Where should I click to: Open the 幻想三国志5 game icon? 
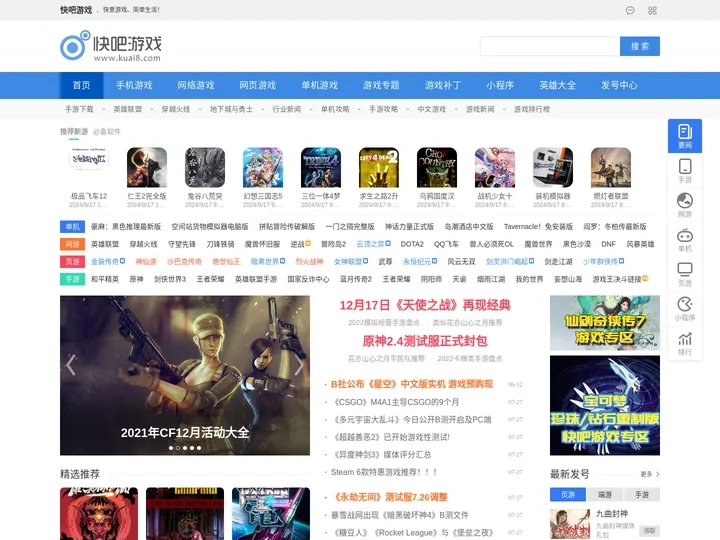(x=263, y=167)
